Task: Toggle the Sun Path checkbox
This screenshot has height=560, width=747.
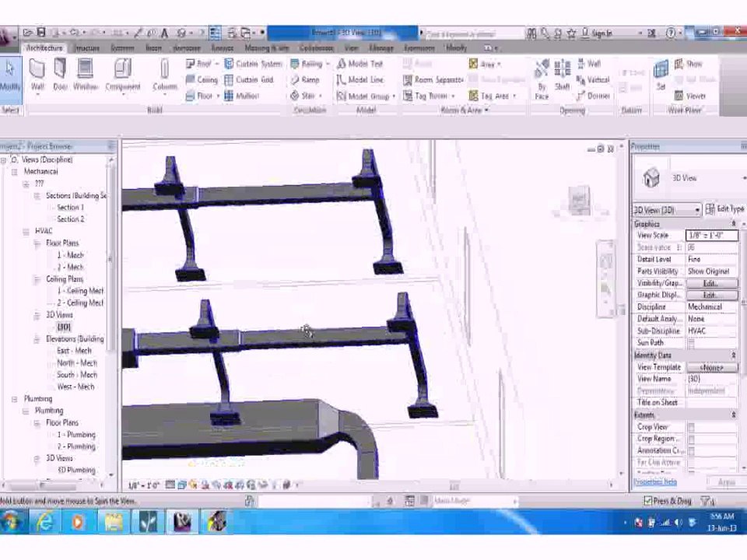Action: [x=691, y=343]
